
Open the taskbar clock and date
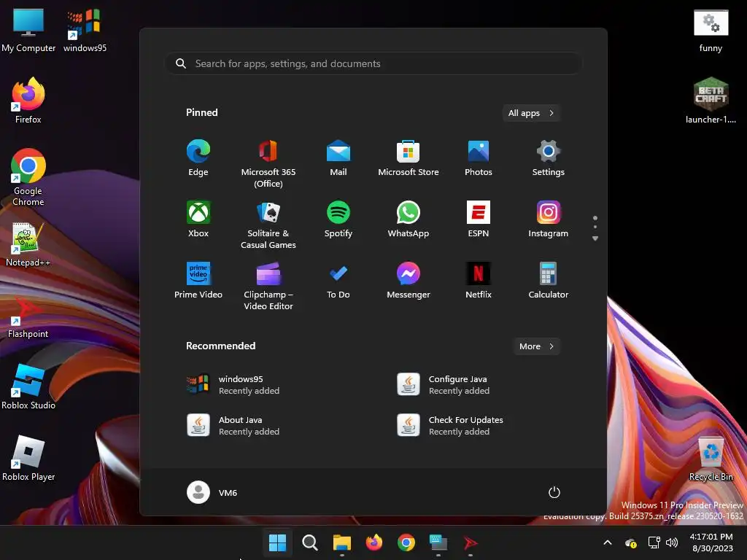click(x=712, y=542)
